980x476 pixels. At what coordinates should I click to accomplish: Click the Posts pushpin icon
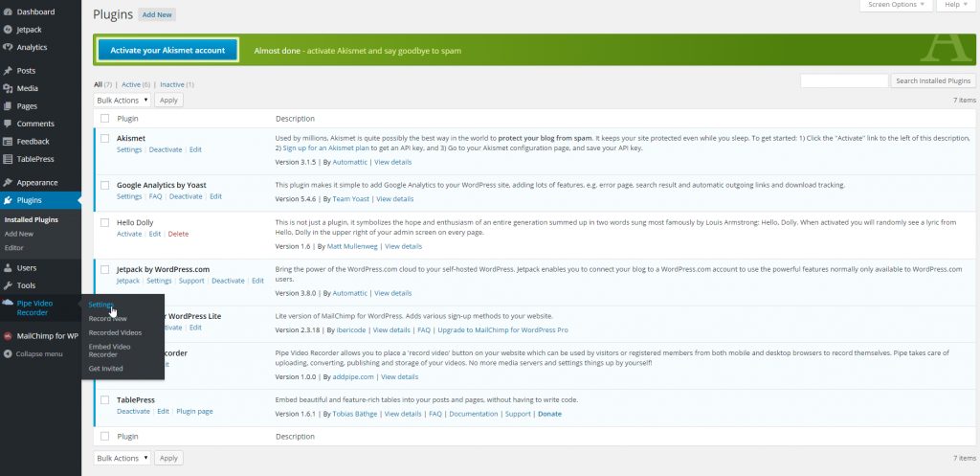pyautogui.click(x=8, y=71)
